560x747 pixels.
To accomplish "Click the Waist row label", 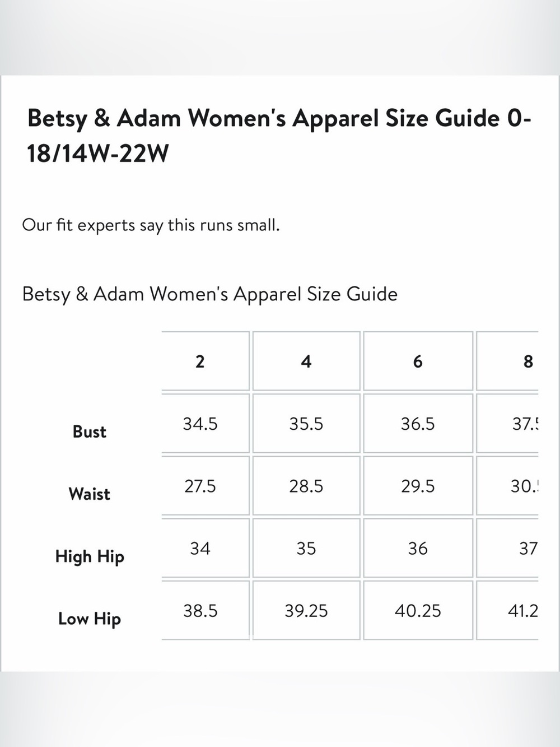I will pyautogui.click(x=90, y=494).
